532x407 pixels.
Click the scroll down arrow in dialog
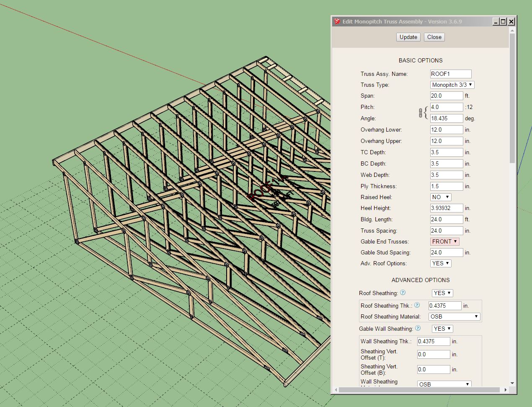(512, 383)
